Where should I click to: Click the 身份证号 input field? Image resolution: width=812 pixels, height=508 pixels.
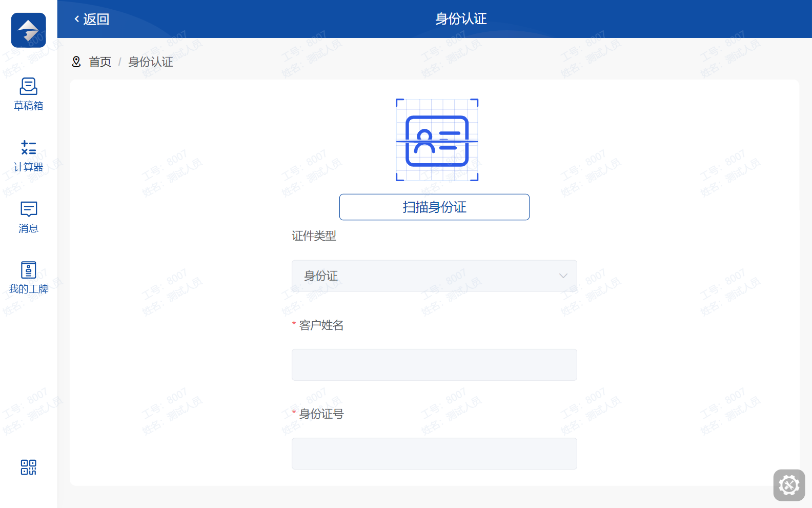click(434, 454)
